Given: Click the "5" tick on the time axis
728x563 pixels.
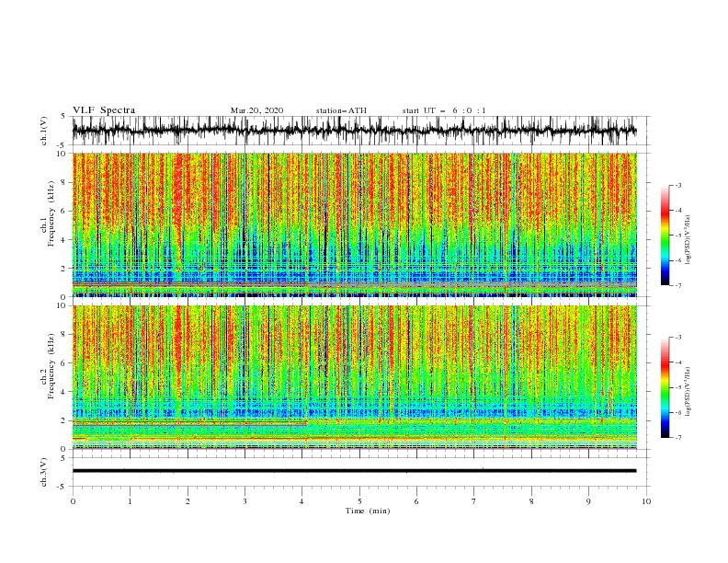Looking at the screenshot, I should (x=359, y=501).
